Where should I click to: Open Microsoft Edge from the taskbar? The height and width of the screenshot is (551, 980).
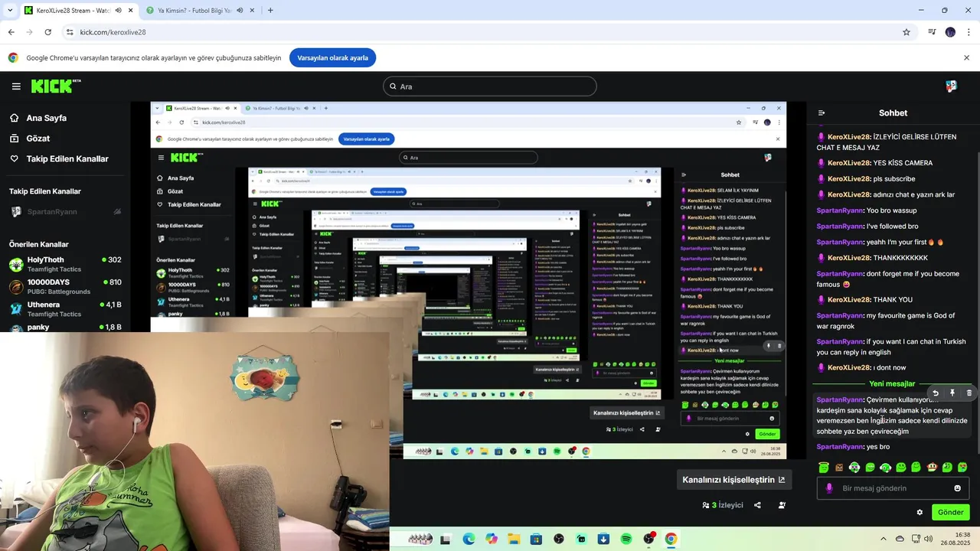click(469, 539)
